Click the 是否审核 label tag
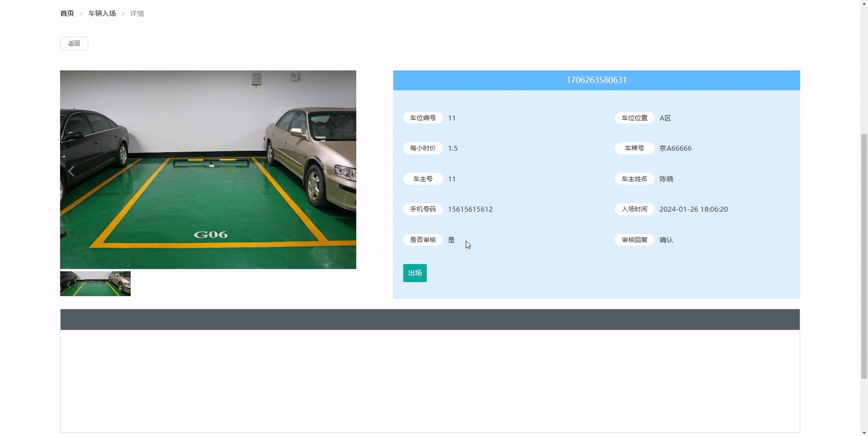Screen dimensions: 868x436 tap(423, 240)
